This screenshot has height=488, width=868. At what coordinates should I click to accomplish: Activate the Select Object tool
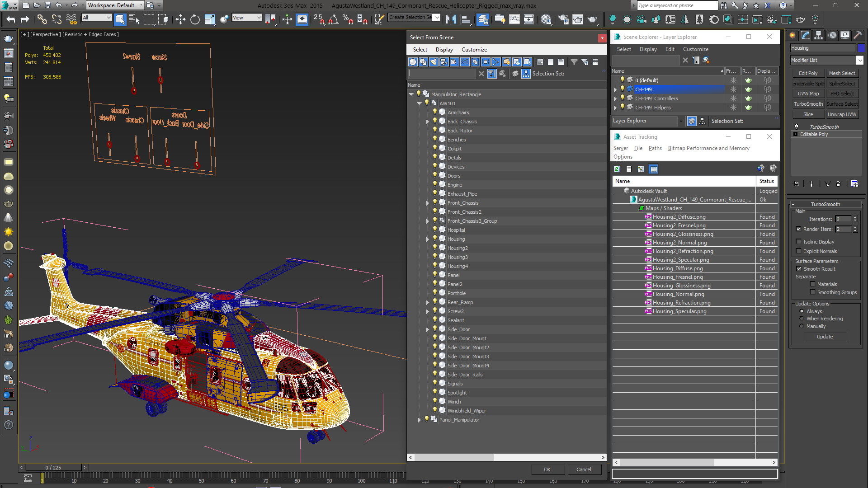[120, 19]
